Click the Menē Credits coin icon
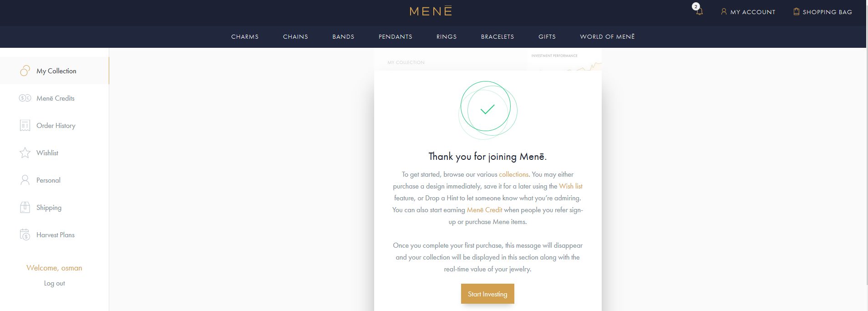Image resolution: width=868 pixels, height=311 pixels. tap(25, 98)
